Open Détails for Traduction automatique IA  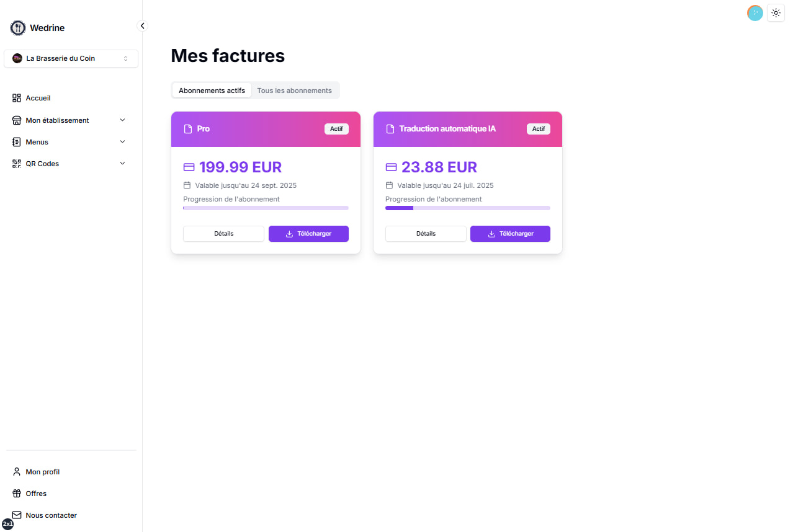click(x=426, y=234)
